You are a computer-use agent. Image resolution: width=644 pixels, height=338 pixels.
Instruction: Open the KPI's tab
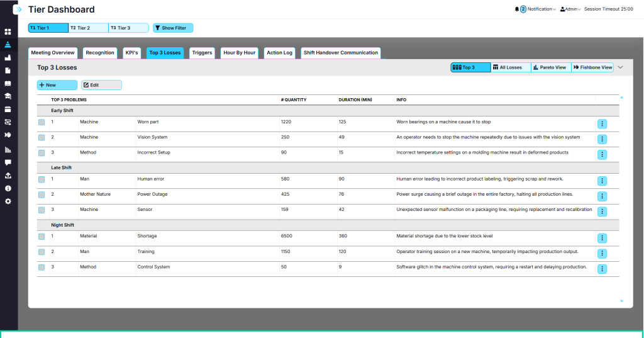131,53
